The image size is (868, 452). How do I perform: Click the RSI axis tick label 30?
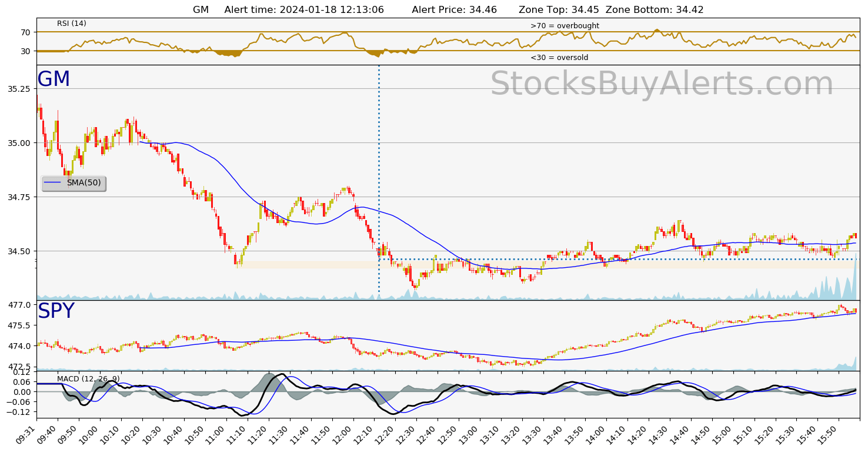coord(25,51)
